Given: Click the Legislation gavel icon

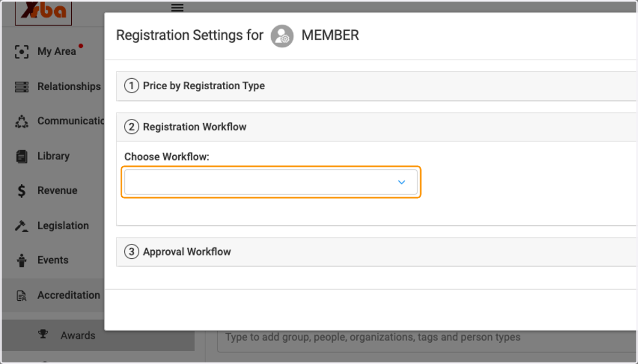Looking at the screenshot, I should coord(21,226).
